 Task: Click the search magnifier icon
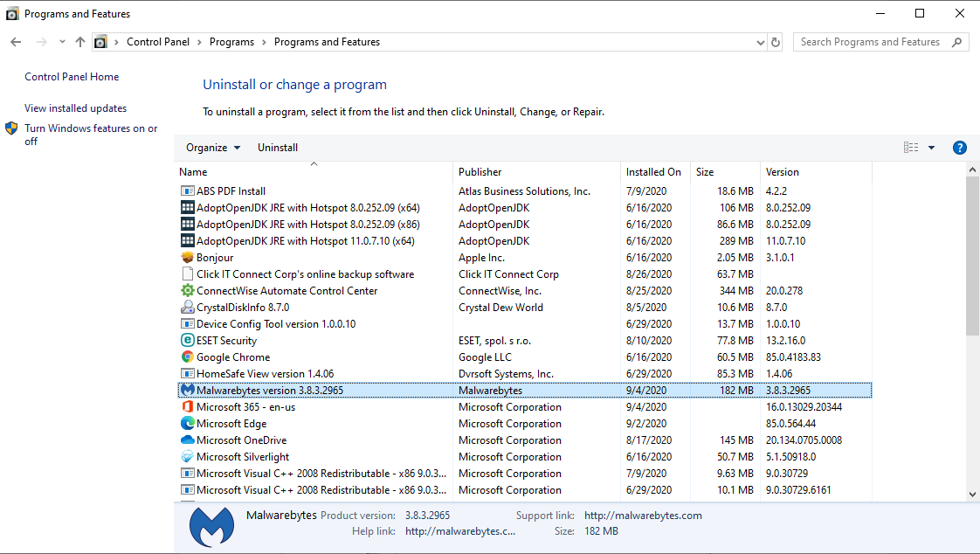(956, 42)
